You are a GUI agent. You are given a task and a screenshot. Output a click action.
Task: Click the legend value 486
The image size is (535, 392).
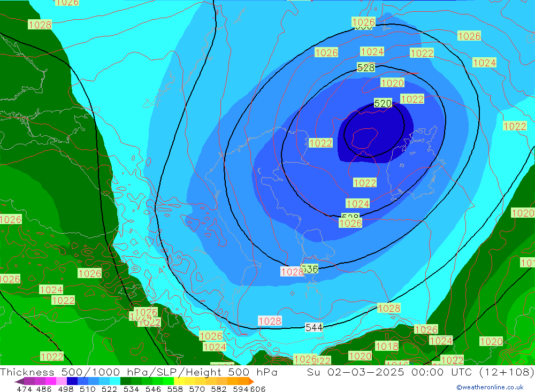[44, 389]
